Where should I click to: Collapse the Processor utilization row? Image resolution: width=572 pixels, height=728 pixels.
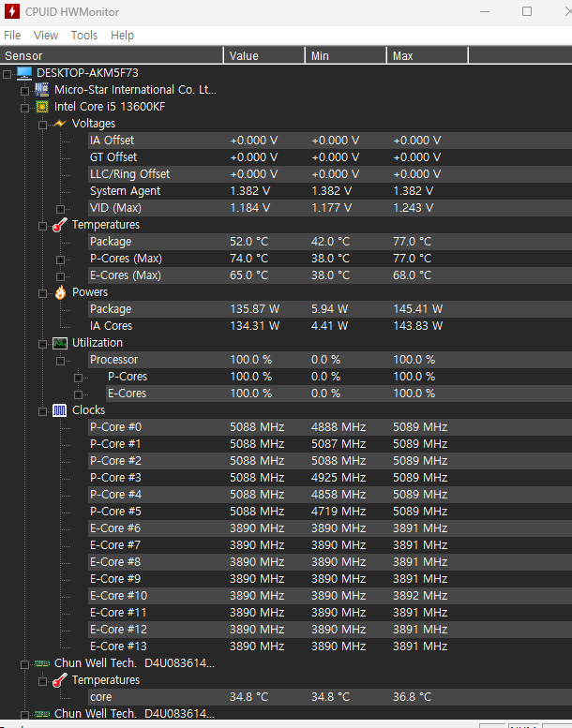click(60, 361)
